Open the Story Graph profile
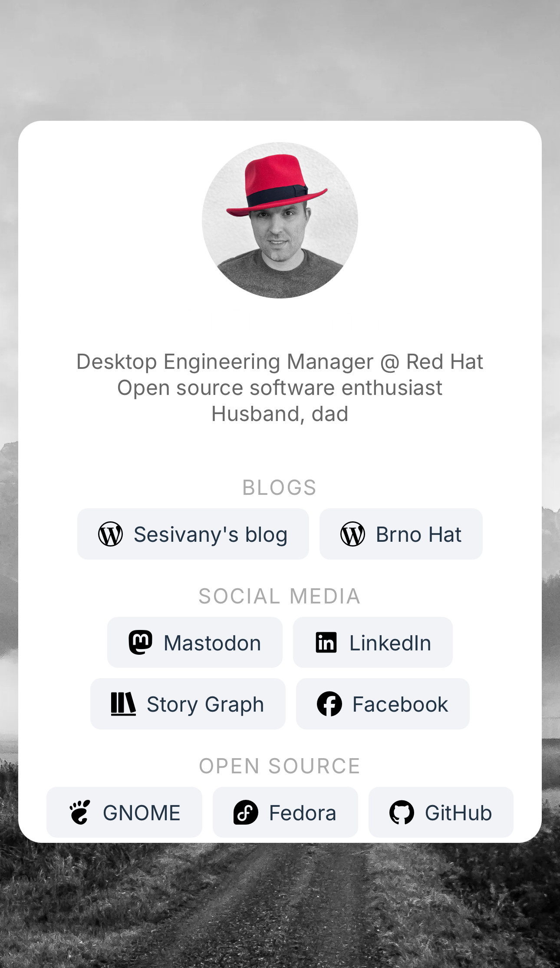 pyautogui.click(x=188, y=704)
